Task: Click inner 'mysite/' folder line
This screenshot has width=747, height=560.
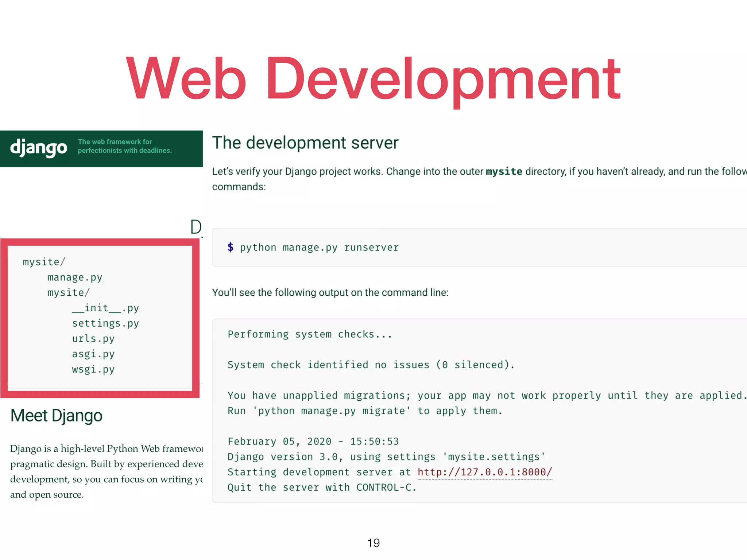Action: (69, 292)
